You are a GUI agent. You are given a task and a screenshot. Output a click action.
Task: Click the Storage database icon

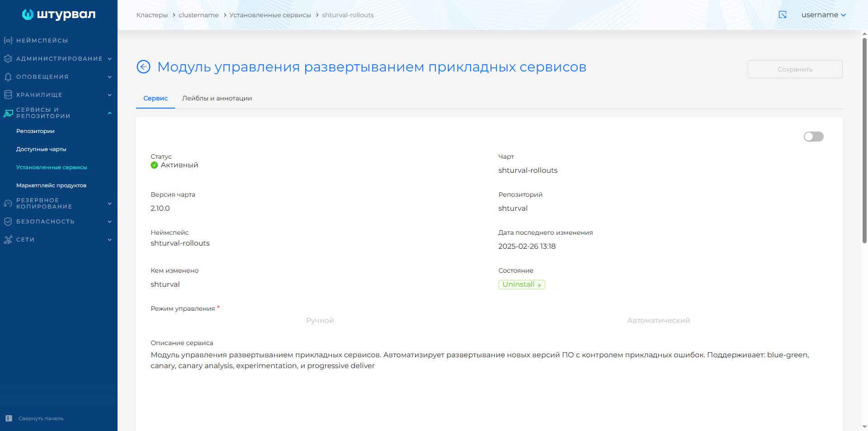[8, 95]
